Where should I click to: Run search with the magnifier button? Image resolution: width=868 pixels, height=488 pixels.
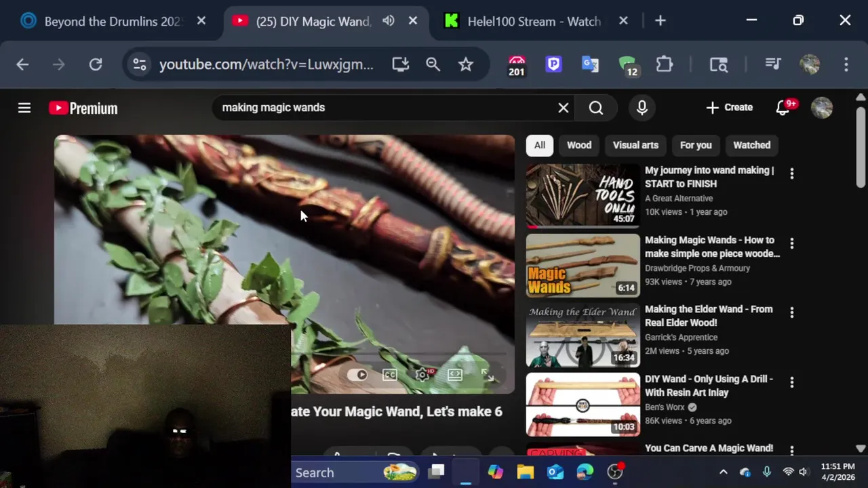pyautogui.click(x=595, y=108)
